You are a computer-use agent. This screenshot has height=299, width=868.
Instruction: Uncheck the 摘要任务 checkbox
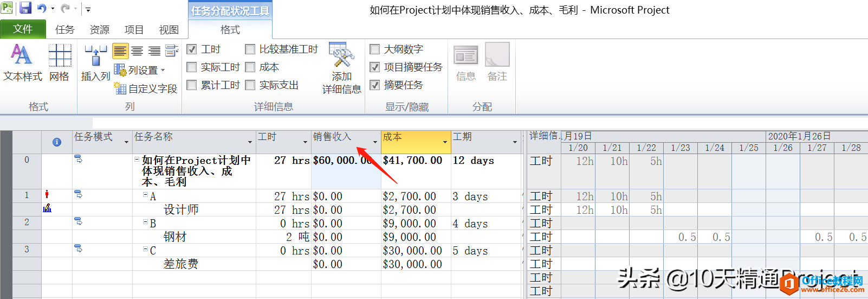coord(374,85)
